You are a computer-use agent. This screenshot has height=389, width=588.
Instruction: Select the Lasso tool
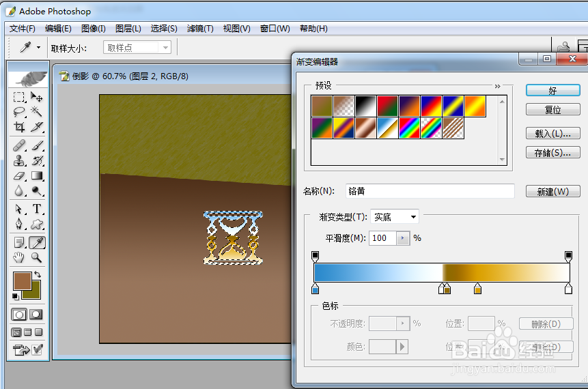(x=19, y=112)
